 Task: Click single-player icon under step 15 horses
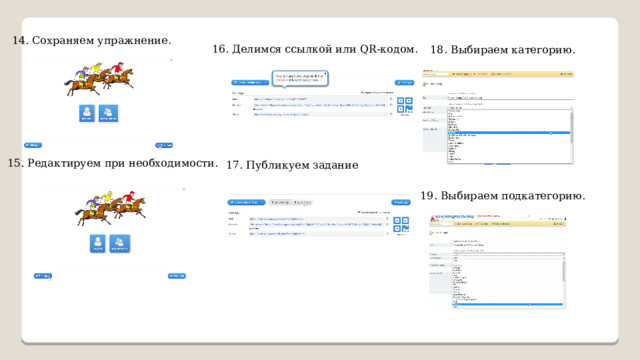point(98,243)
